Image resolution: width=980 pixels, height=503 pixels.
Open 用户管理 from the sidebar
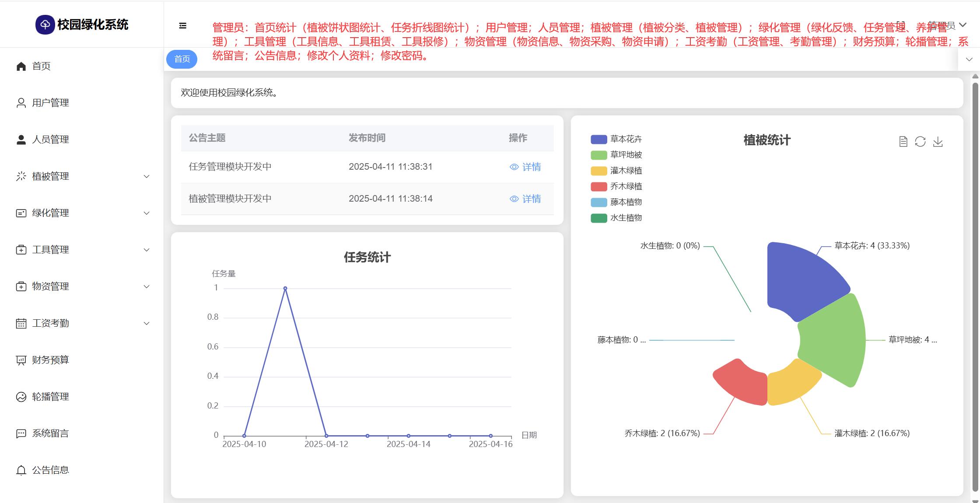coord(50,103)
